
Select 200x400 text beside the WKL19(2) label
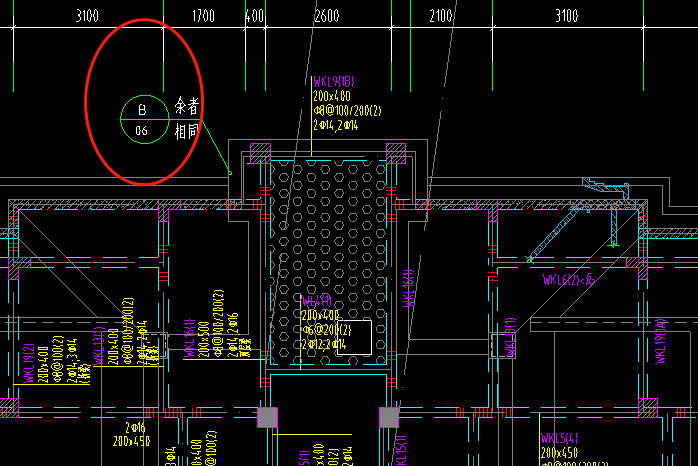(44, 365)
